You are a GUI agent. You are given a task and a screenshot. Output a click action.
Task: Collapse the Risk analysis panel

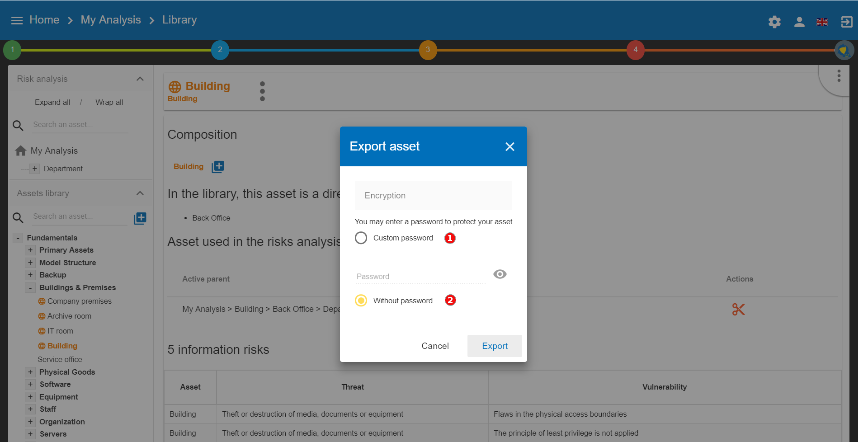point(140,79)
